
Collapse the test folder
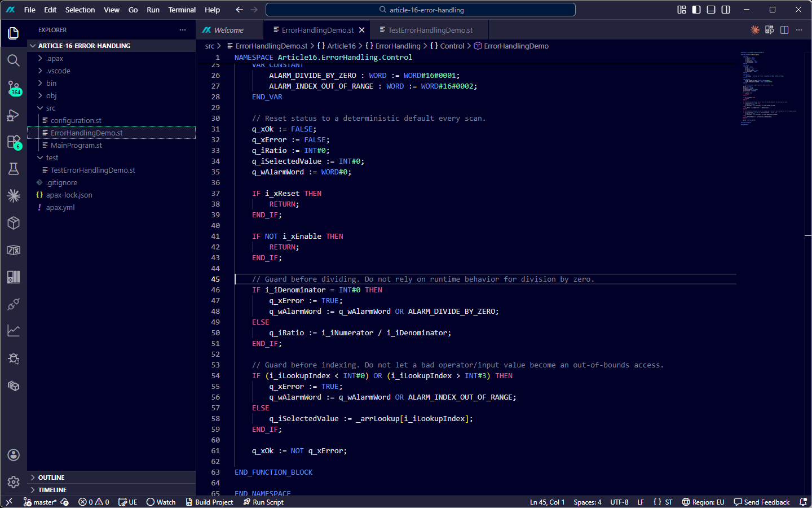pos(111,157)
